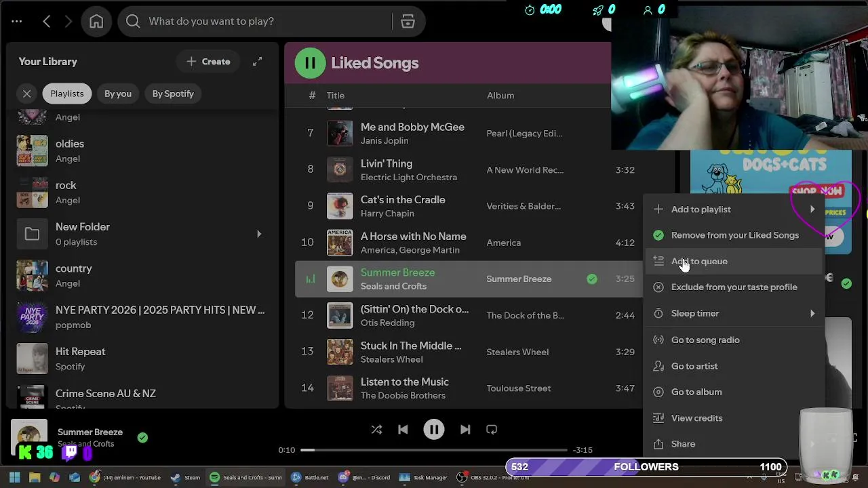Open the Home page
This screenshot has width=868, height=488.
coord(96,21)
